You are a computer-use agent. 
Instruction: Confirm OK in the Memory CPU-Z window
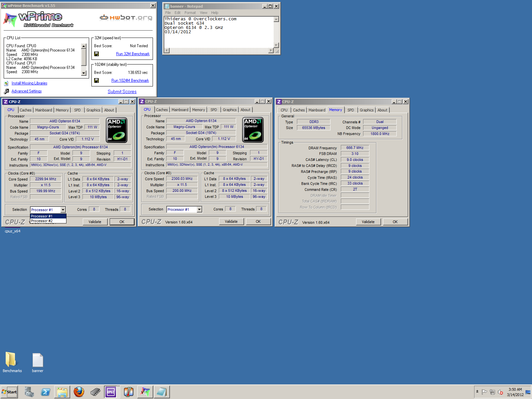(395, 222)
